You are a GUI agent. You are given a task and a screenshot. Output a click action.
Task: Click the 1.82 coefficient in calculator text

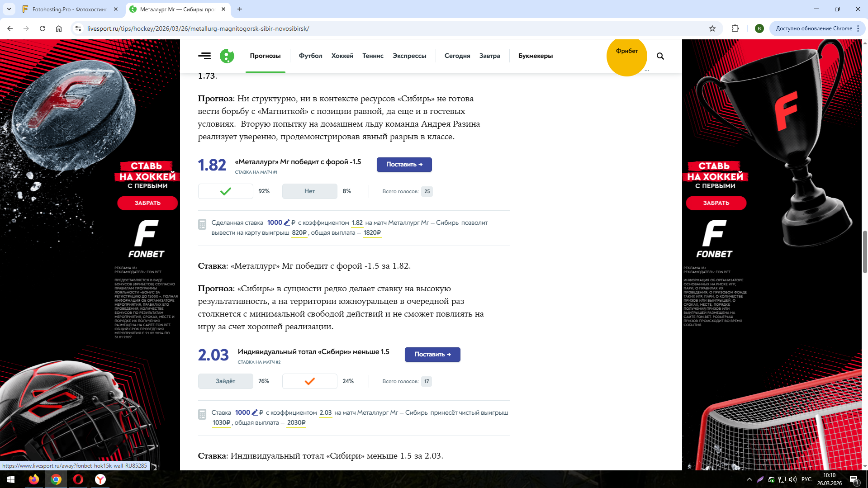357,223
